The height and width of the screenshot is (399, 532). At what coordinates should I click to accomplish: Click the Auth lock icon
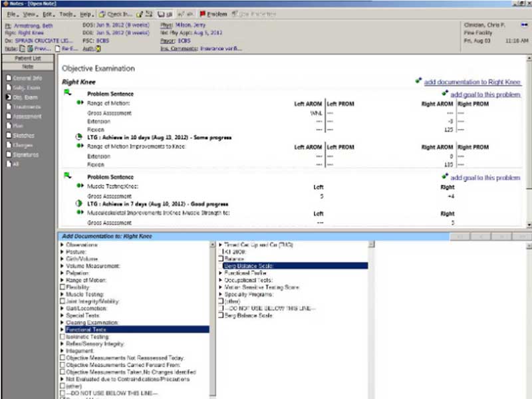[x=98, y=49]
